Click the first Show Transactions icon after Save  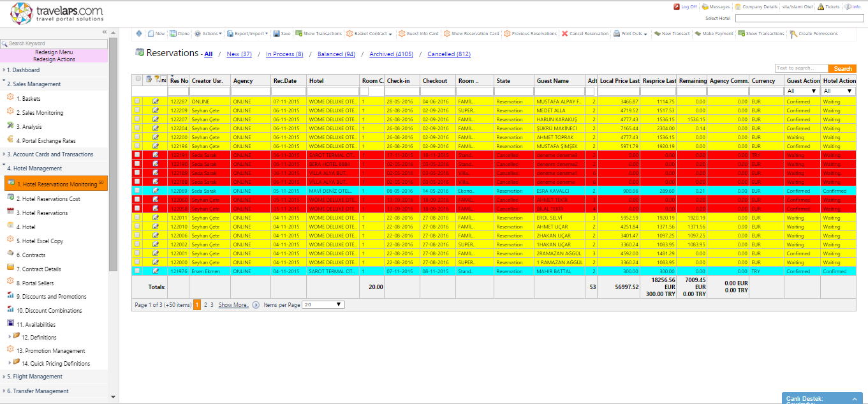(298, 34)
